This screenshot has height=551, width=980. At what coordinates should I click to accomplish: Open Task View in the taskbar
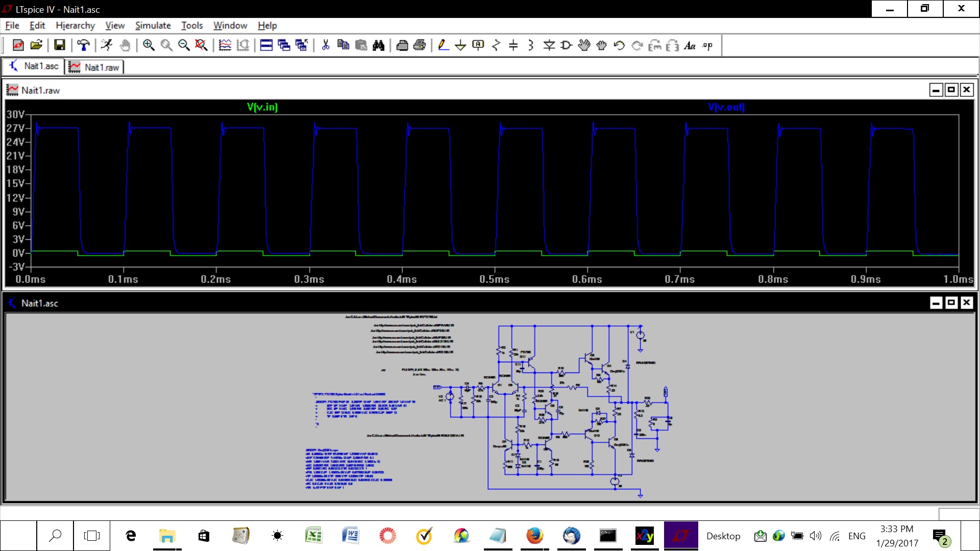(x=92, y=536)
